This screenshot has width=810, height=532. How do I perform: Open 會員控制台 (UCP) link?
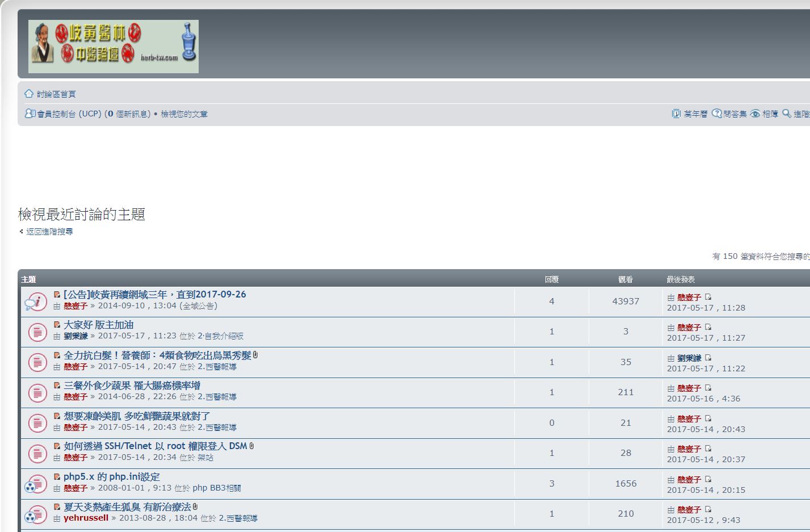pos(69,114)
